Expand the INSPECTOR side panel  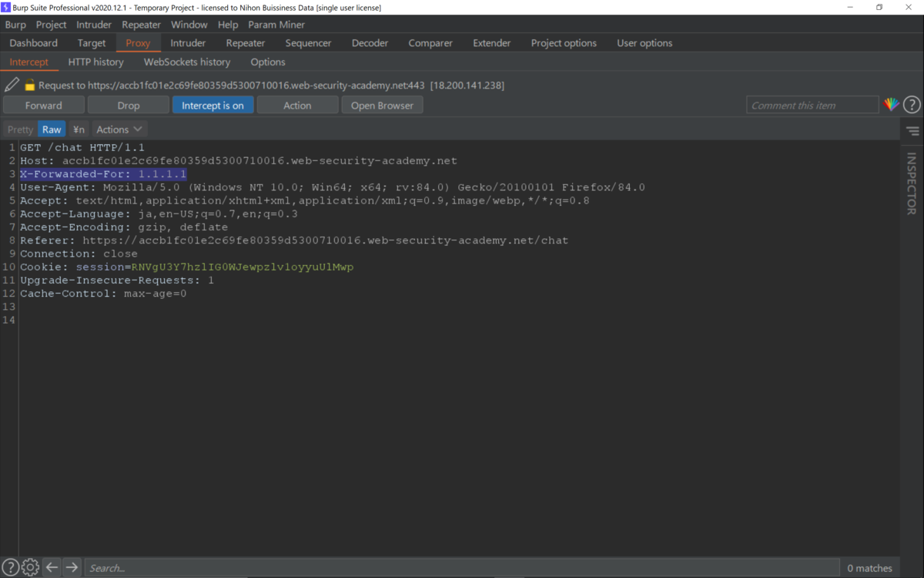click(x=912, y=183)
